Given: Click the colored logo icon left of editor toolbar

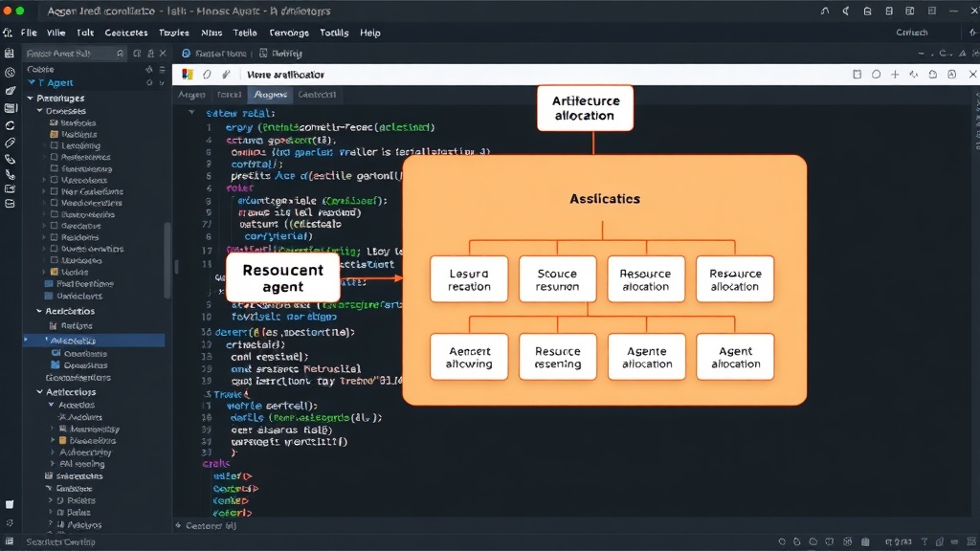Looking at the screenshot, I should (187, 75).
